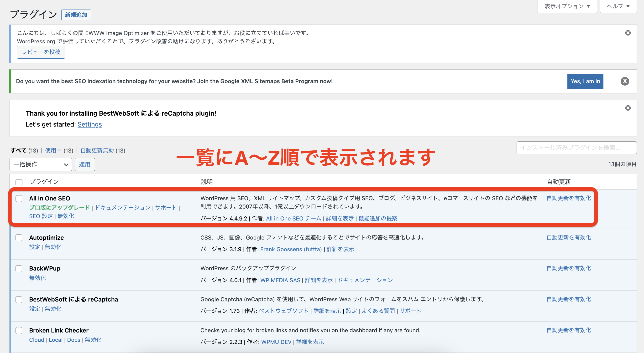Image resolution: width=644 pixels, height=353 pixels.
Task: Open 設定 link in reCaptcha description row
Action: point(351,311)
